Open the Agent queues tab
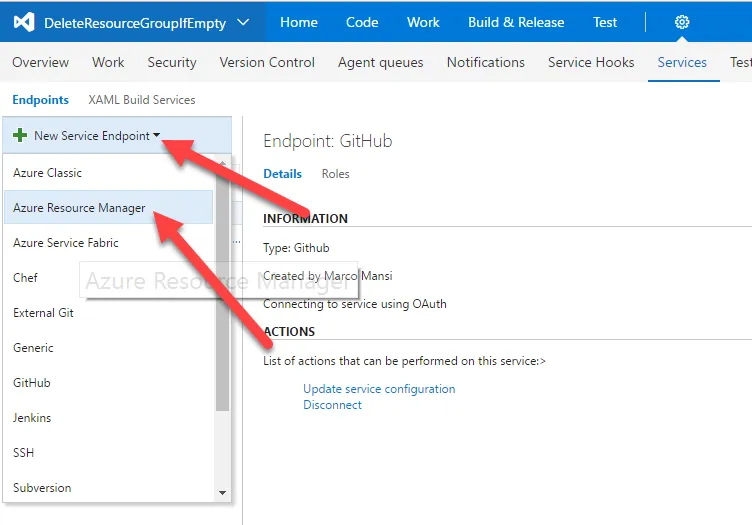752x525 pixels. click(x=380, y=62)
